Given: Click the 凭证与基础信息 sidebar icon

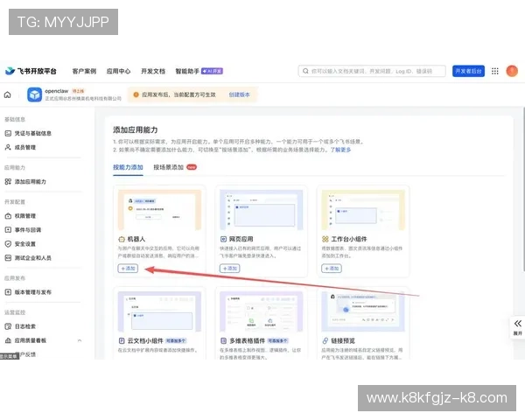Looking at the screenshot, I should pyautogui.click(x=8, y=133).
